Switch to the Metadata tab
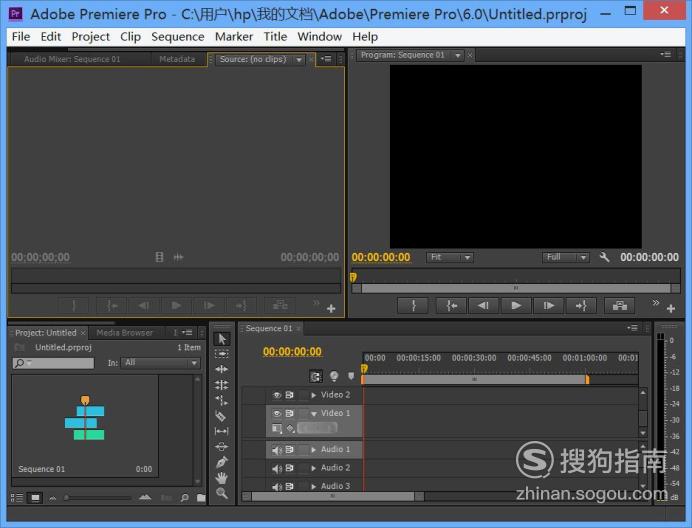 [x=177, y=59]
